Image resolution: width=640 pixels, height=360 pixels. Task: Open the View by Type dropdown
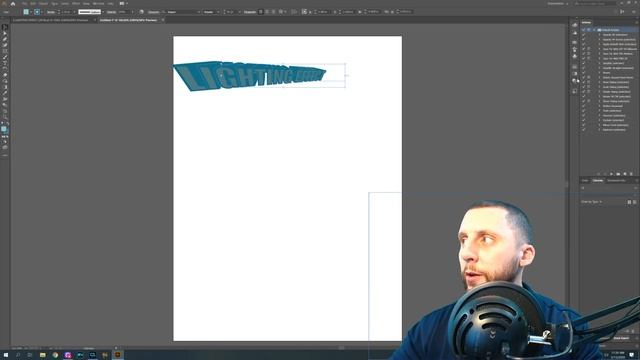click(x=591, y=202)
